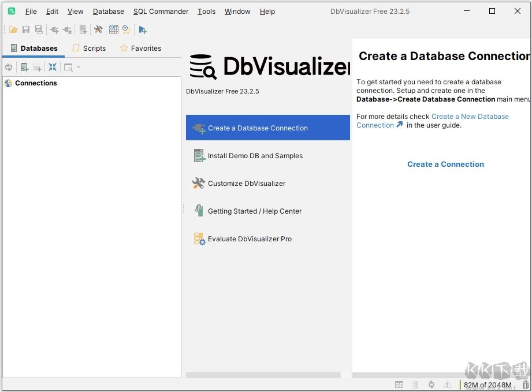Click the Open File folder toolbar icon

tap(13, 30)
